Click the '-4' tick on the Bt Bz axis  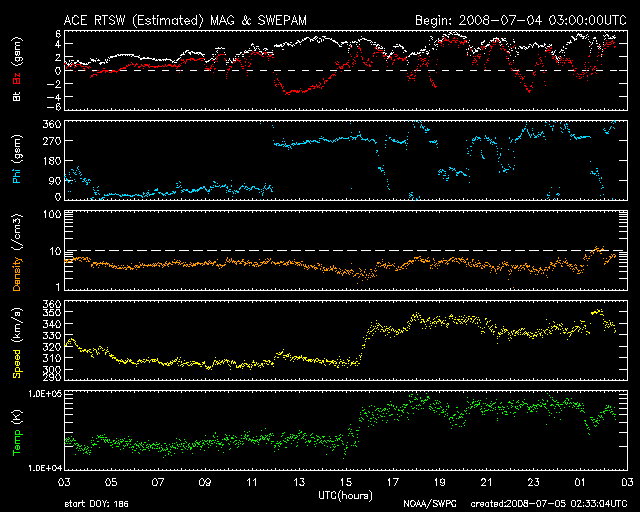53,97
